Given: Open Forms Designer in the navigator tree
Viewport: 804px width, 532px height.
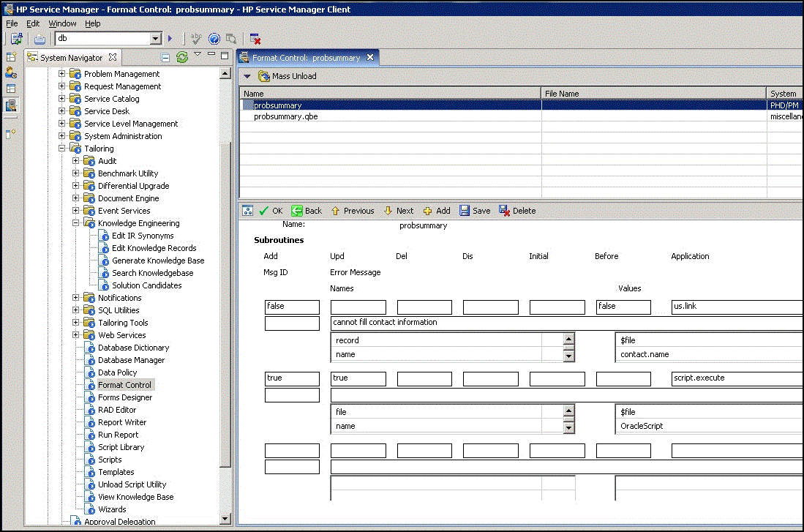Looking at the screenshot, I should [x=125, y=397].
